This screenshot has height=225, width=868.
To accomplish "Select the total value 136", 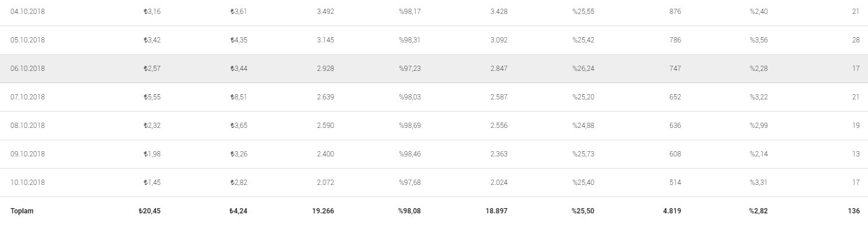I will [x=854, y=211].
